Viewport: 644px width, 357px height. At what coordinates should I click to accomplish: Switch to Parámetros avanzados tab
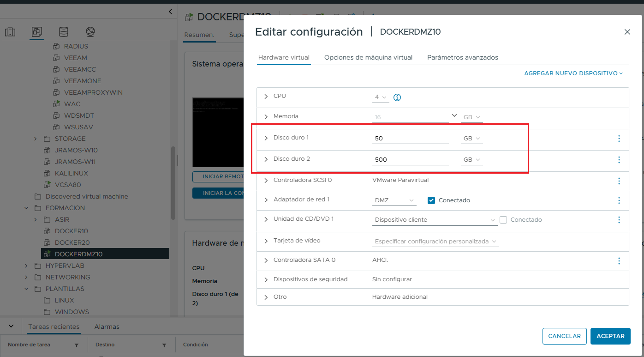click(463, 58)
